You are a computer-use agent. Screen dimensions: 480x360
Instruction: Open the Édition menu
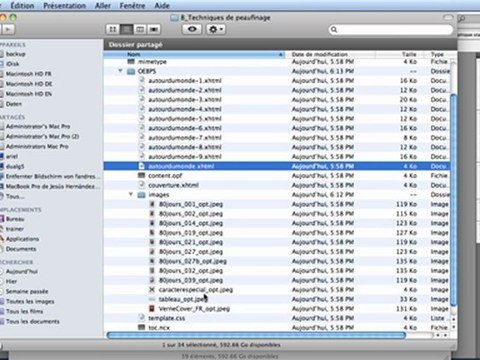tap(22, 5)
